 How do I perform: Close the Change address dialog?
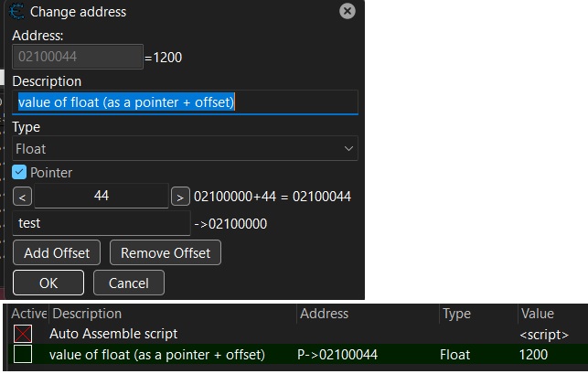(347, 12)
